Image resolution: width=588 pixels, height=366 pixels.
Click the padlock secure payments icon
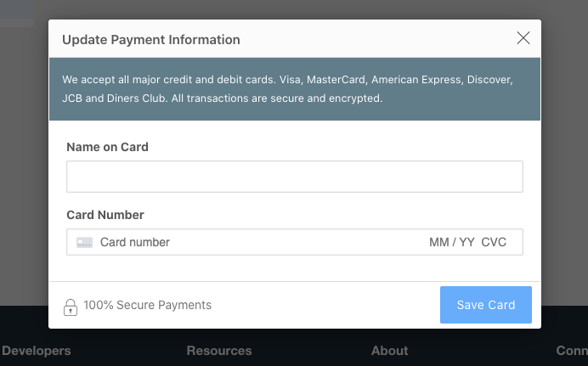(71, 307)
